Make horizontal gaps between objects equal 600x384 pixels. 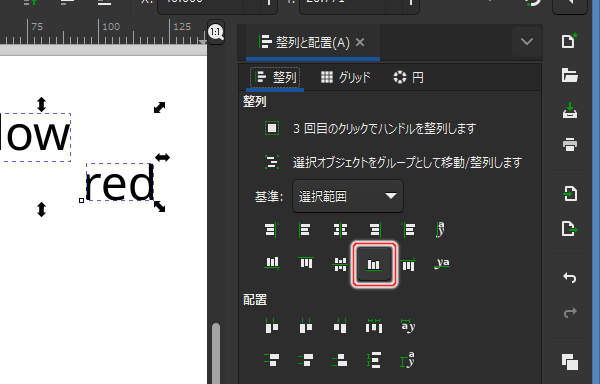coord(374,326)
